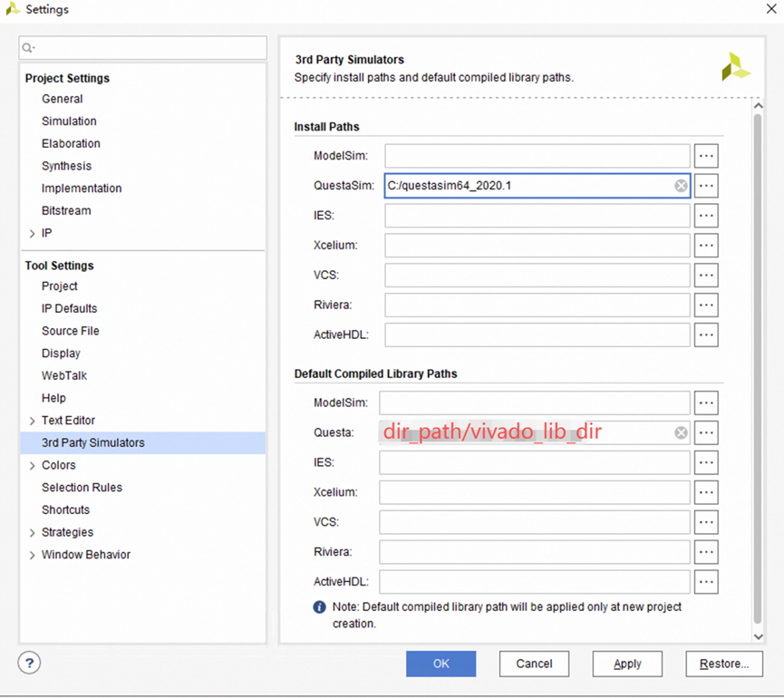Viewport: 784px width, 698px height.
Task: Click the scrollbar up arrow
Action: point(758,105)
